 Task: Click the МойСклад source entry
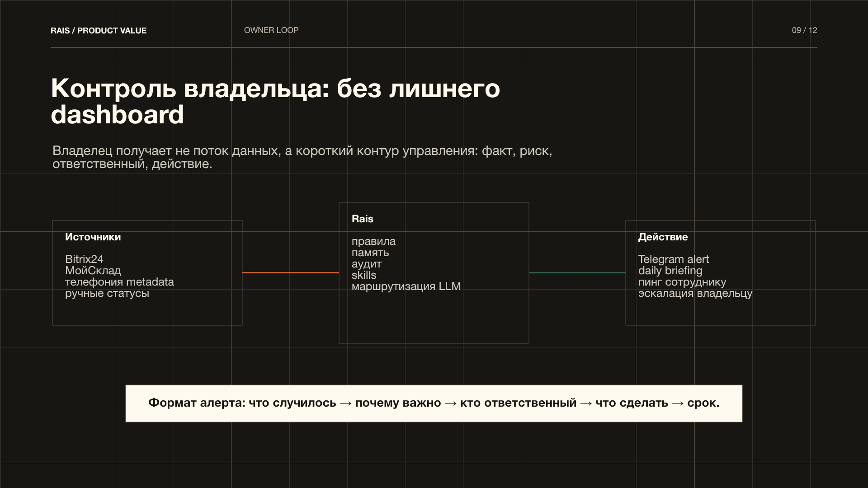click(x=93, y=271)
